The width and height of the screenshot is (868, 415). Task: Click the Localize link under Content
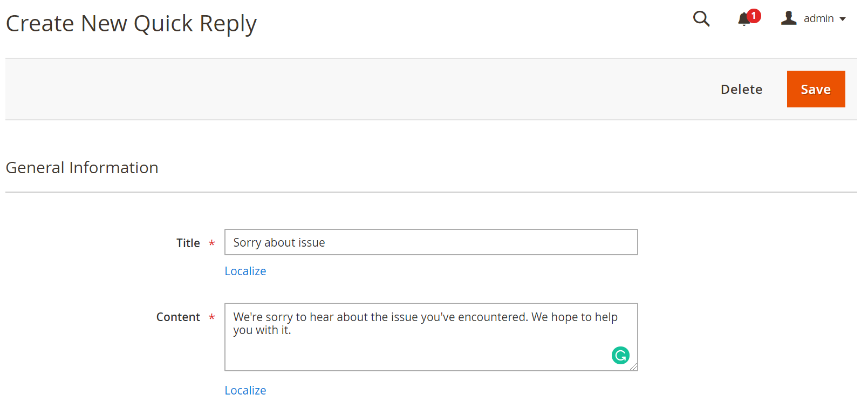(x=245, y=390)
